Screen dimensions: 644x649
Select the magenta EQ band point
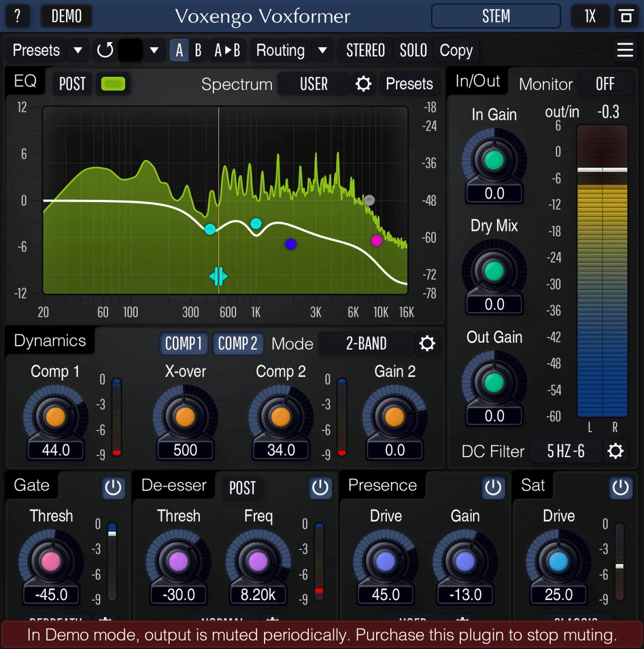click(376, 240)
